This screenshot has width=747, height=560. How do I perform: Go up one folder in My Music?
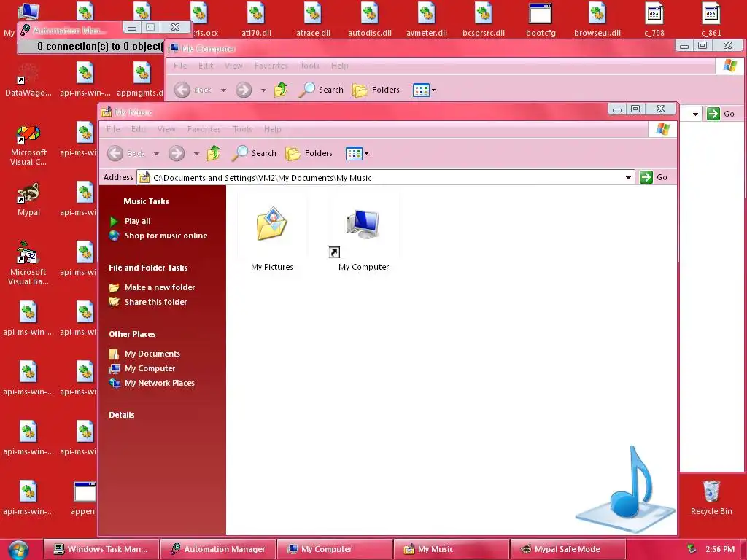click(x=214, y=153)
